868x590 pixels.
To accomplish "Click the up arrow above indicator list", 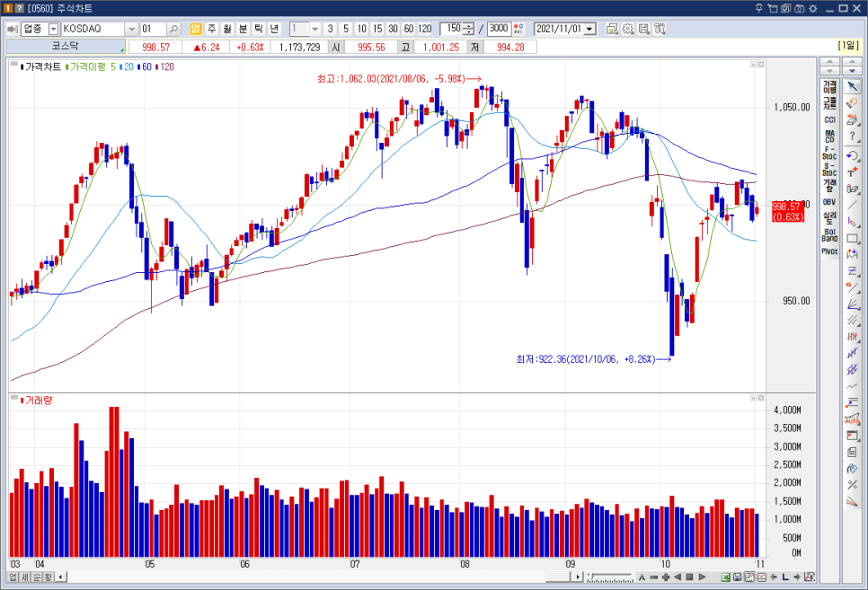I will point(829,62).
